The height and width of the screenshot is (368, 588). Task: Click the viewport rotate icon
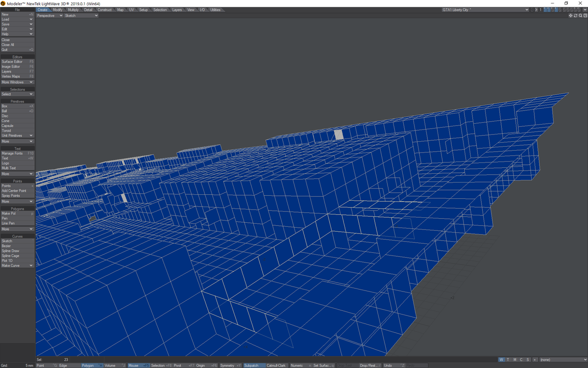[575, 16]
